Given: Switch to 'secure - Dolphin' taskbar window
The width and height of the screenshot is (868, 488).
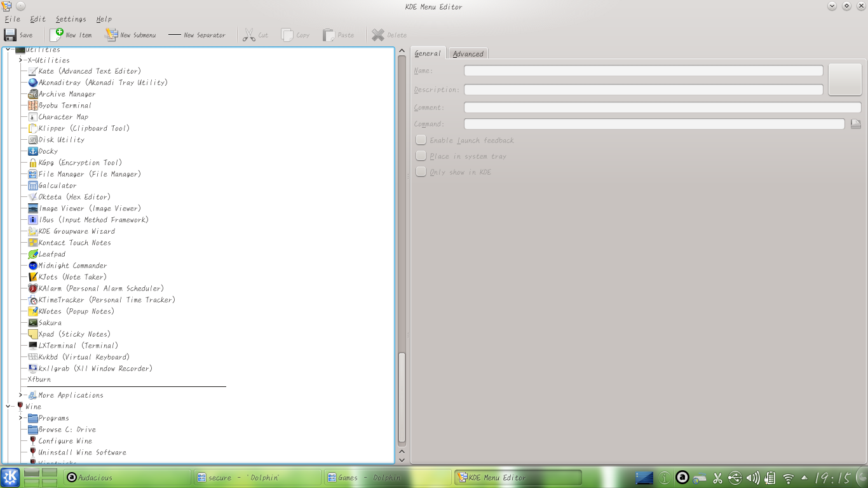Looking at the screenshot, I should pos(258,478).
